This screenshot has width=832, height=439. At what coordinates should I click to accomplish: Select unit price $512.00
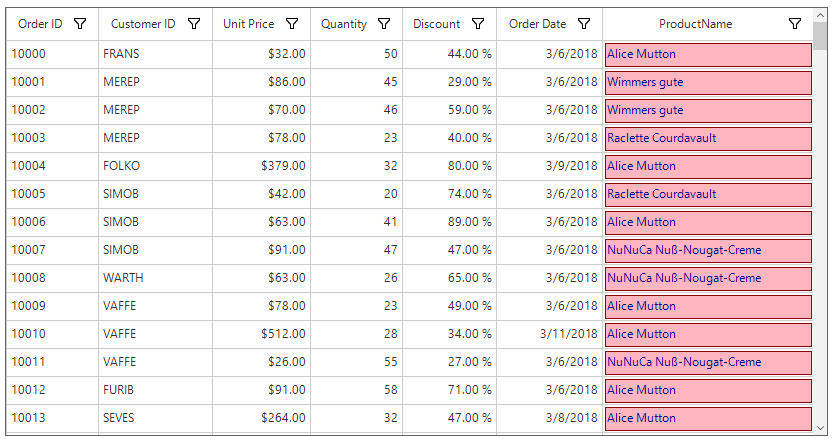tap(262, 334)
